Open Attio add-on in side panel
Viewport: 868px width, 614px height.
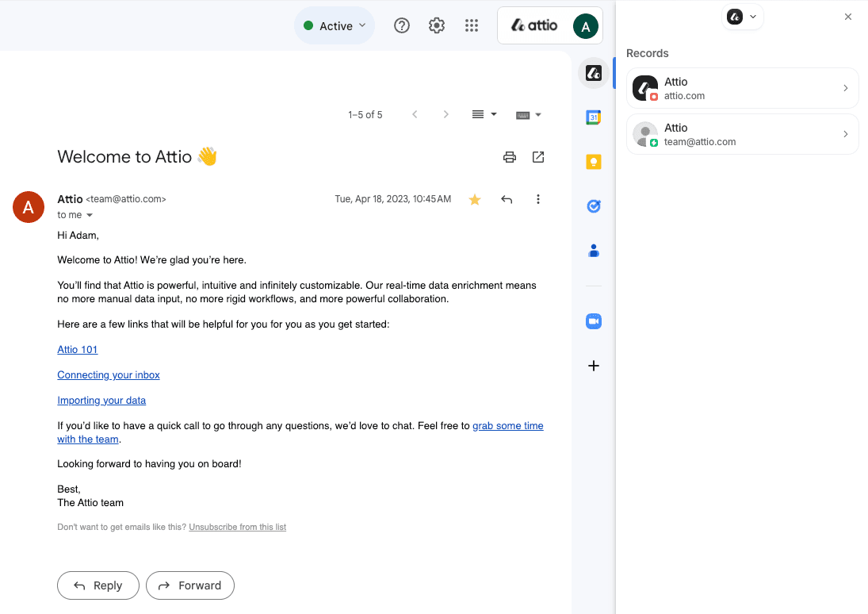pyautogui.click(x=594, y=73)
